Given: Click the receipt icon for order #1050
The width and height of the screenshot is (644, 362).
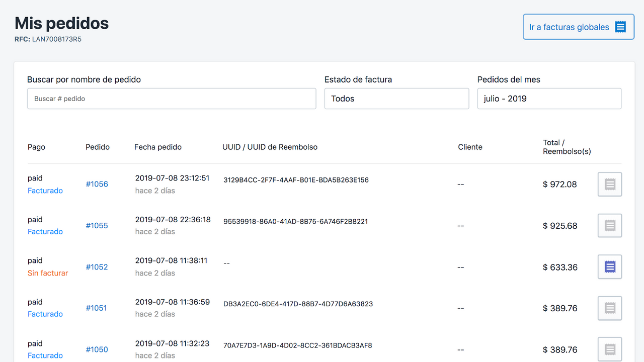Looking at the screenshot, I should click(609, 349).
